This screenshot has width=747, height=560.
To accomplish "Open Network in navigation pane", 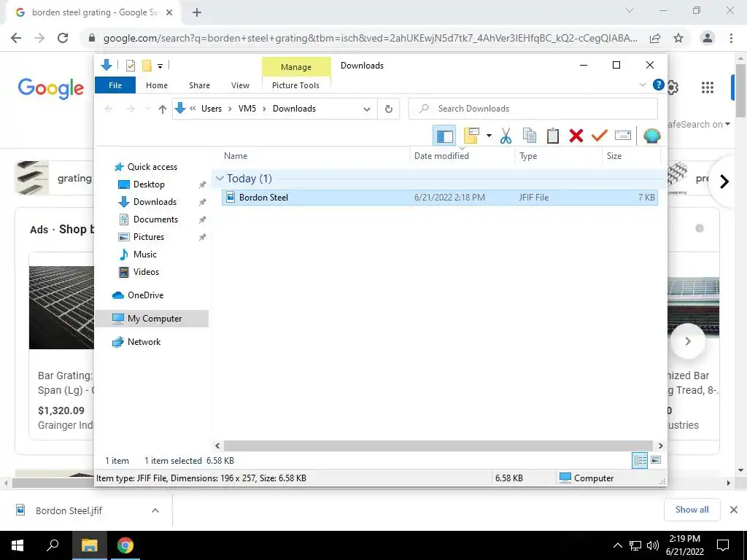I will pyautogui.click(x=144, y=342).
